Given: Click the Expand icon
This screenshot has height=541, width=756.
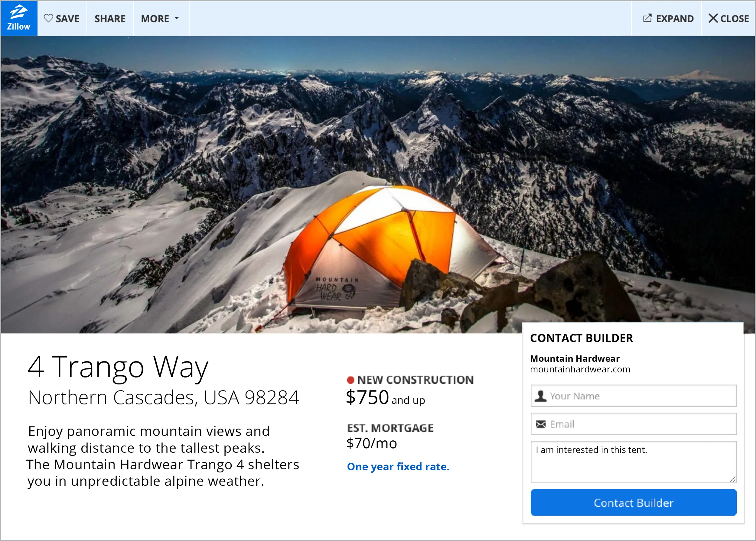Looking at the screenshot, I should (x=647, y=18).
